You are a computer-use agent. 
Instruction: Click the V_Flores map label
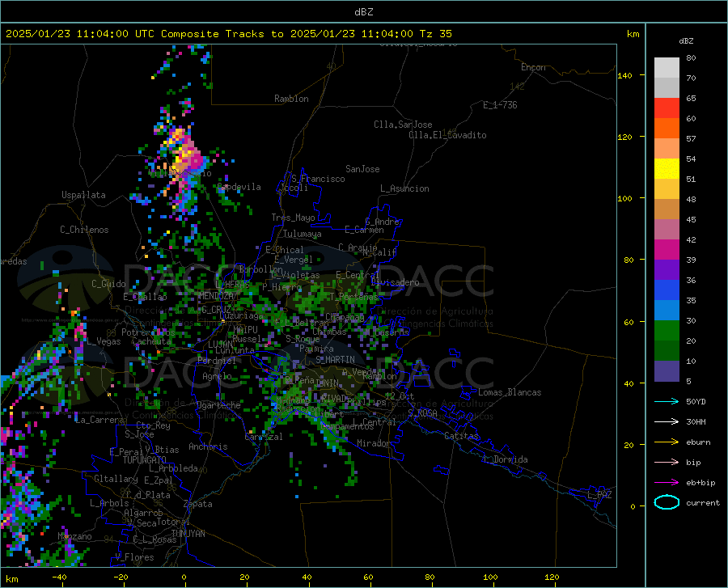click(134, 557)
